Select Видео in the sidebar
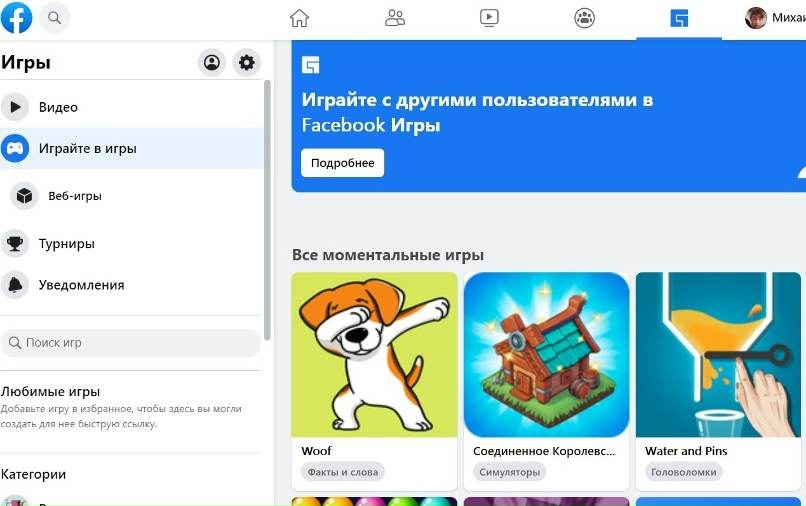 (x=132, y=107)
